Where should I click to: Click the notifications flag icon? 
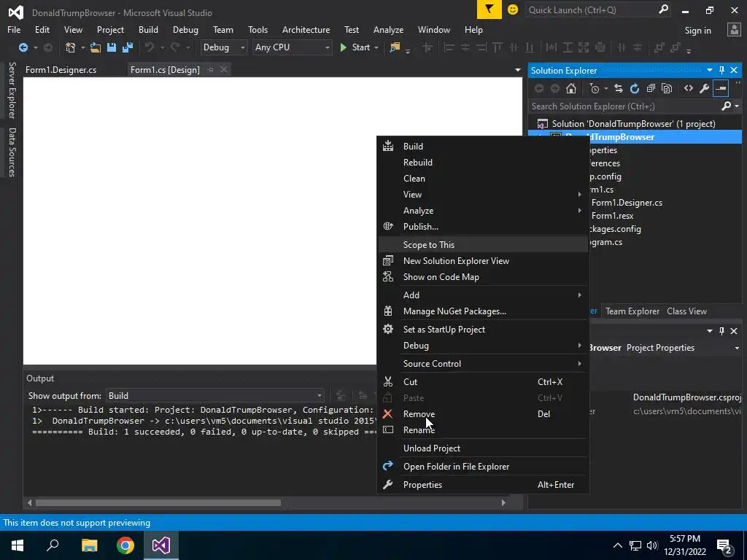(489, 9)
